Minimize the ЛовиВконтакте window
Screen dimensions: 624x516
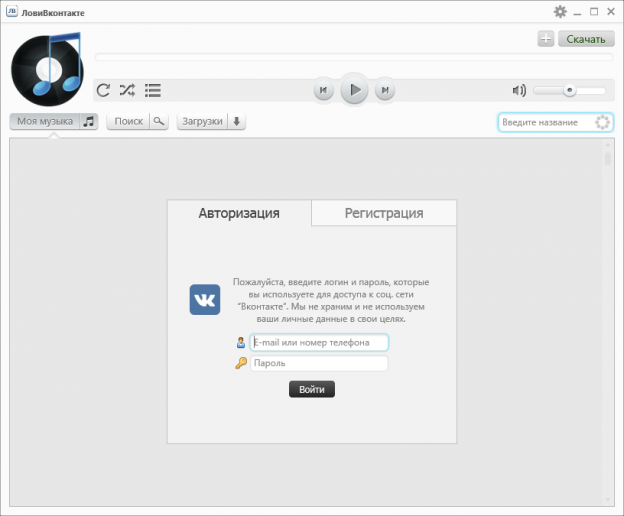tap(577, 12)
